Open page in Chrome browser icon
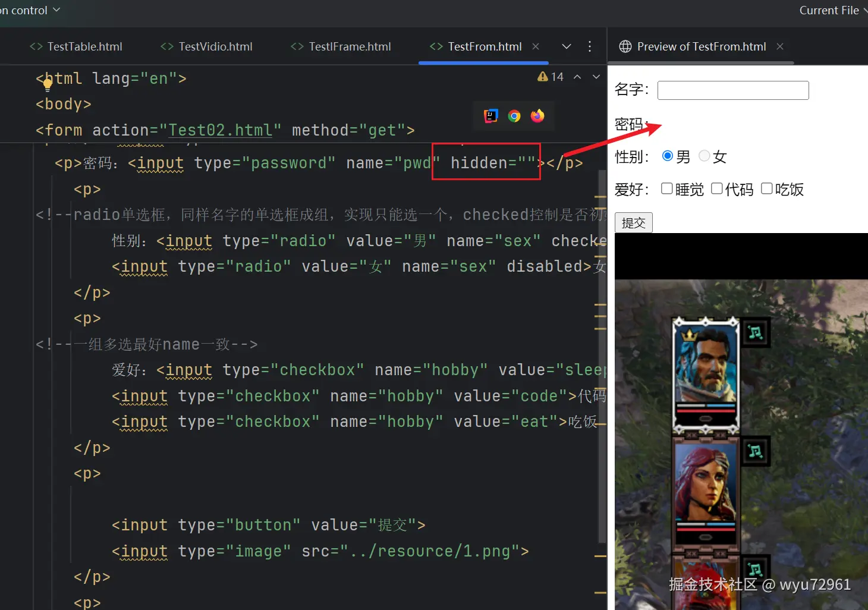868x610 pixels. (514, 116)
